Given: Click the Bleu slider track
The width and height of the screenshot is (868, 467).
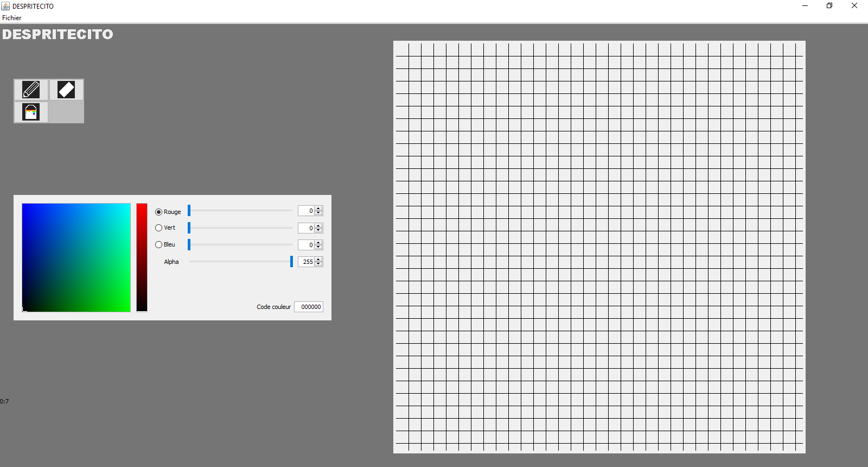Looking at the screenshot, I should (240, 244).
